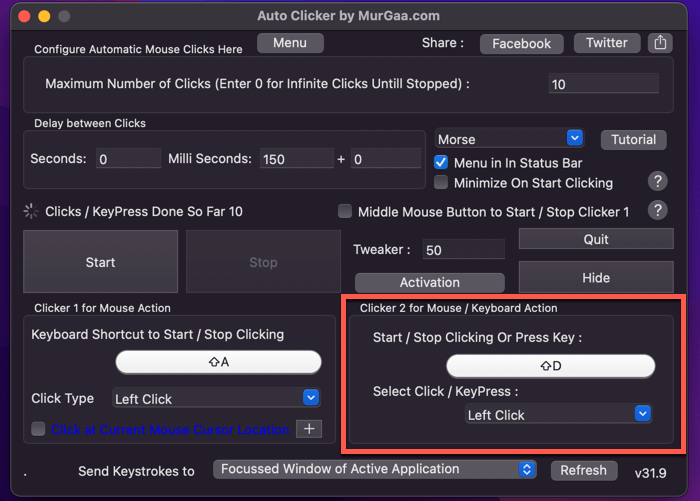Check Click at Current Mouse Cursor Location
The image size is (700, 501).
[x=38, y=429]
